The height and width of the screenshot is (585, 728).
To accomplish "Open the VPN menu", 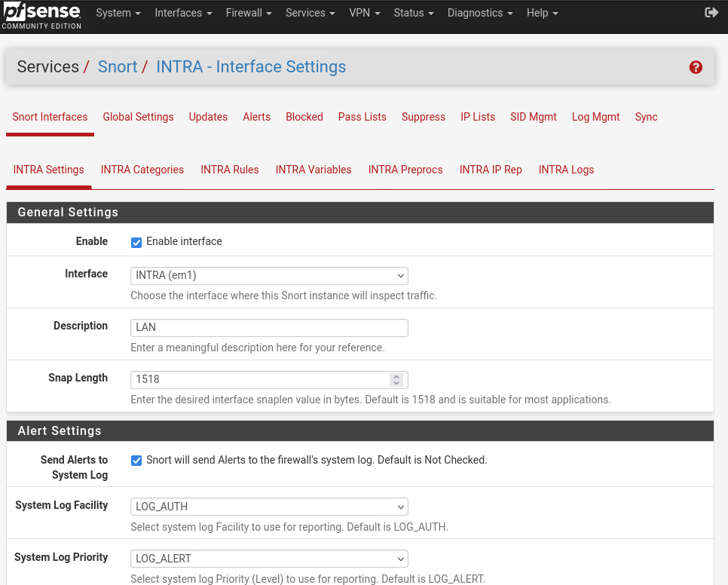I will coord(365,13).
